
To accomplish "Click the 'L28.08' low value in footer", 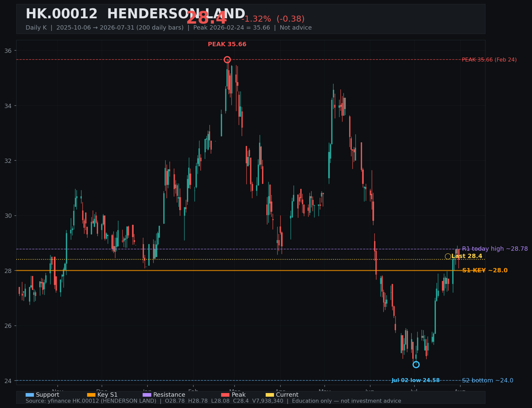I will [221, 401].
